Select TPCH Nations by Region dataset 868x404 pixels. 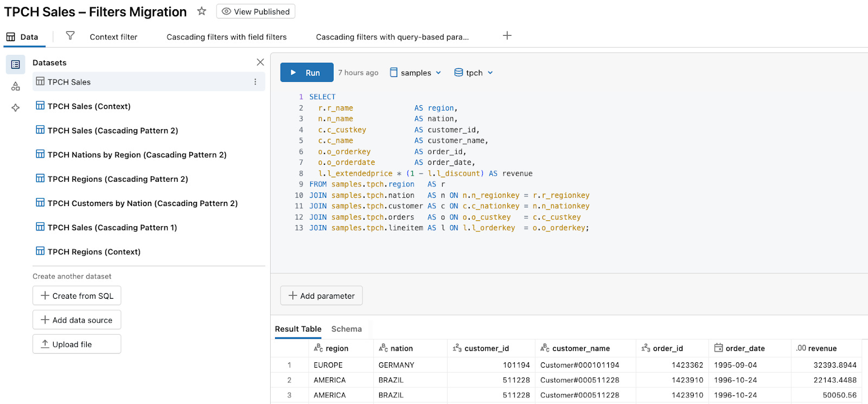(x=149, y=155)
